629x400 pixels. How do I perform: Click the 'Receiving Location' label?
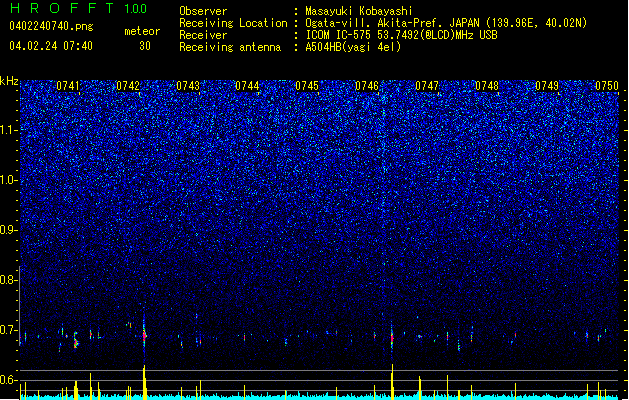[x=233, y=23]
